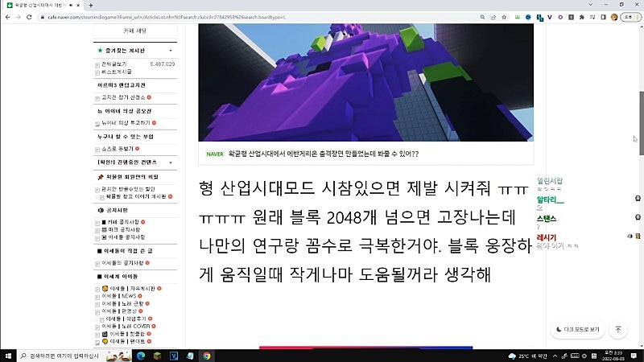
Task: Open the Minecraft block icon in taskbar
Action: click(157, 356)
